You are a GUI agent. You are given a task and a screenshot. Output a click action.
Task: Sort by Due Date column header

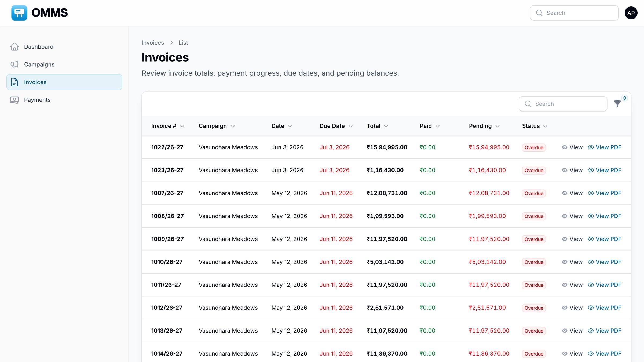(x=336, y=126)
